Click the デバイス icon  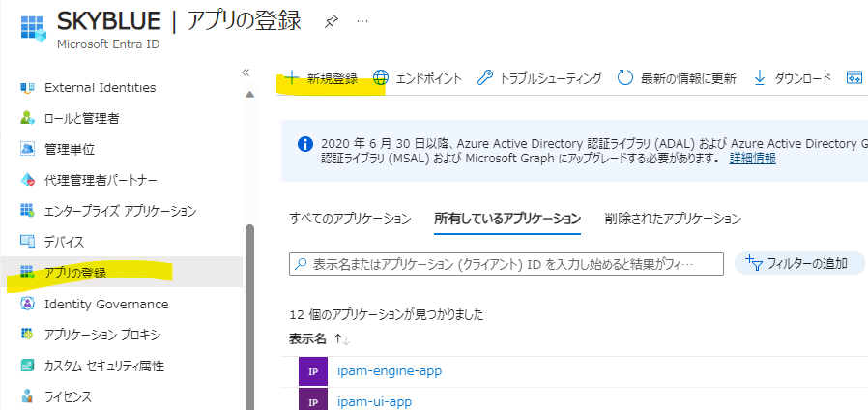point(27,242)
